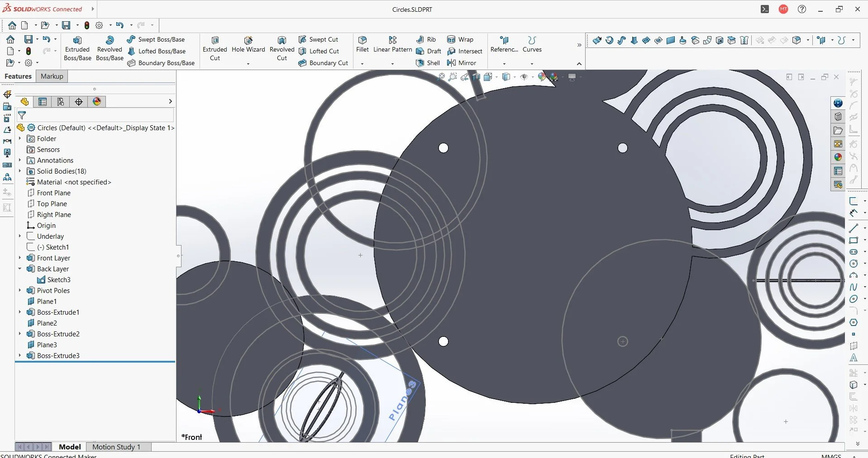Open Hole Wizard
This screenshot has width=868, height=458.
(x=248, y=45)
